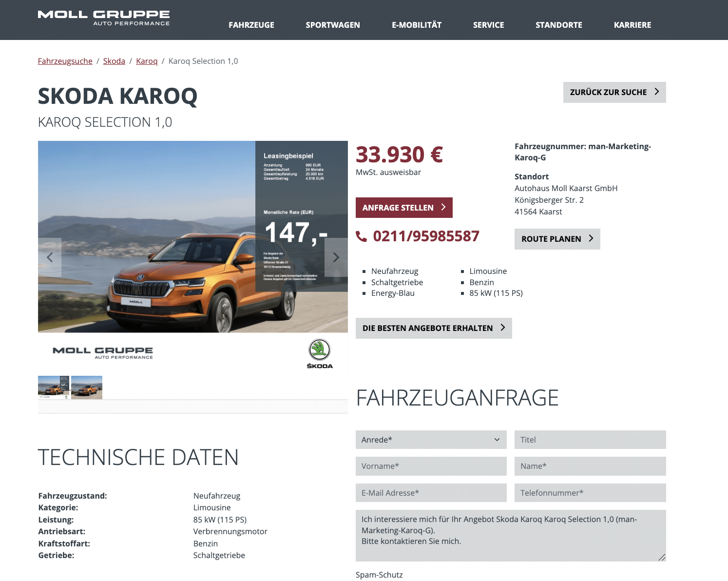Click the Fahrzeugzustand label in technical data
Screen dimensions: 728x581
[x=73, y=496]
